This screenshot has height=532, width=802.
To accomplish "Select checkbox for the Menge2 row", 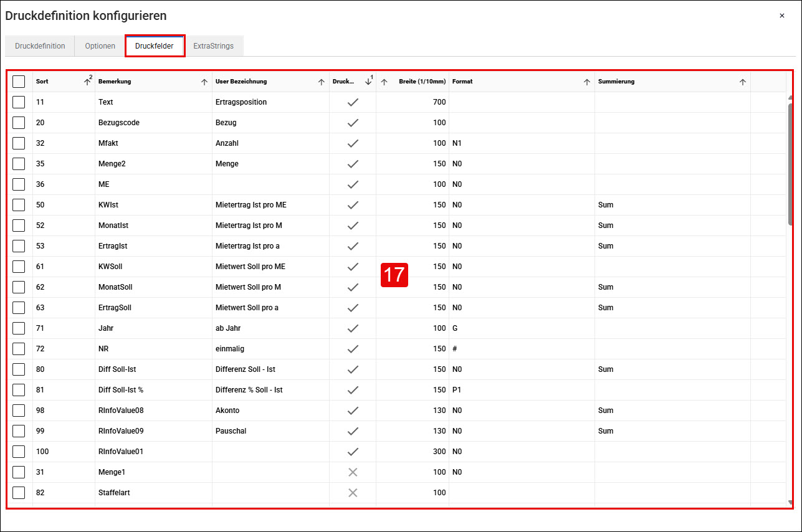I will [19, 164].
